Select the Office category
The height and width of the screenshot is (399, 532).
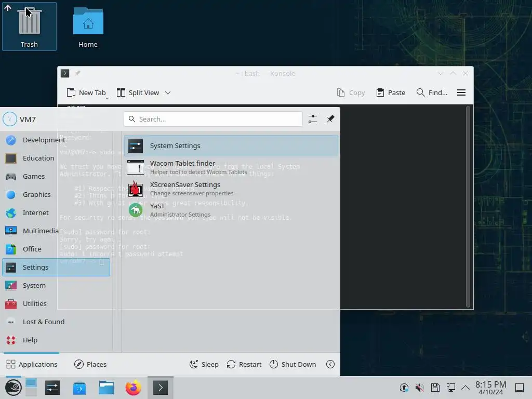[56, 249]
